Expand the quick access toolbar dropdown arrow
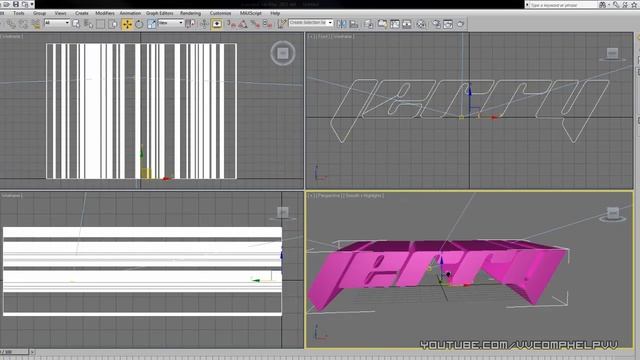Image resolution: width=640 pixels, height=360 pixels. (x=32, y=4)
